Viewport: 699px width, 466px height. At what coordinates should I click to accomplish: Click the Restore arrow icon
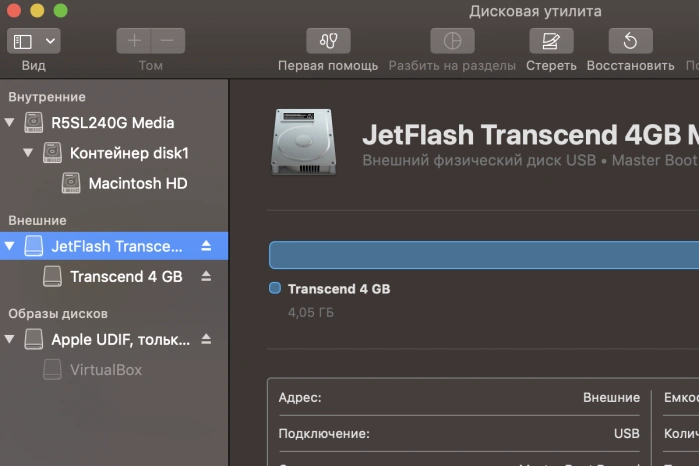click(x=630, y=41)
